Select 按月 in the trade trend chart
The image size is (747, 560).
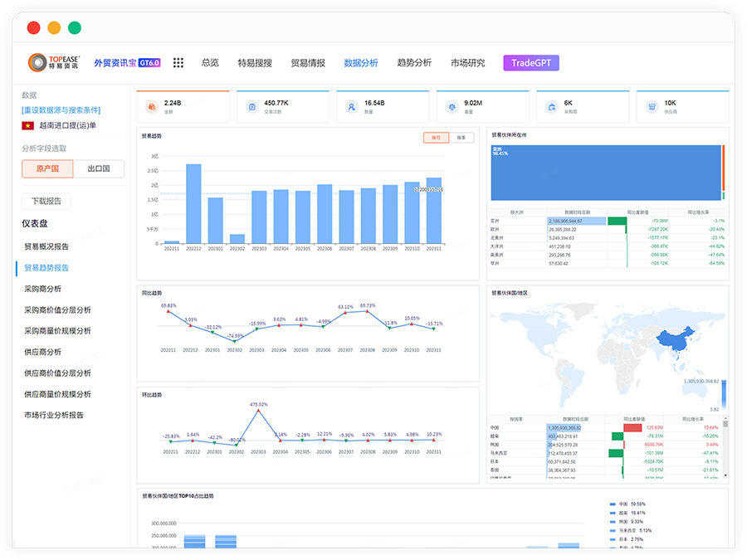pyautogui.click(x=436, y=138)
